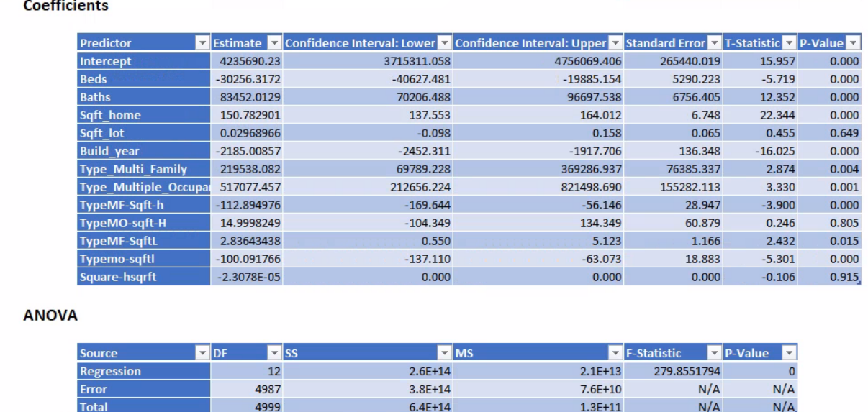868x412 pixels.
Task: Select the Total DF value 4999
Action: coord(247,406)
